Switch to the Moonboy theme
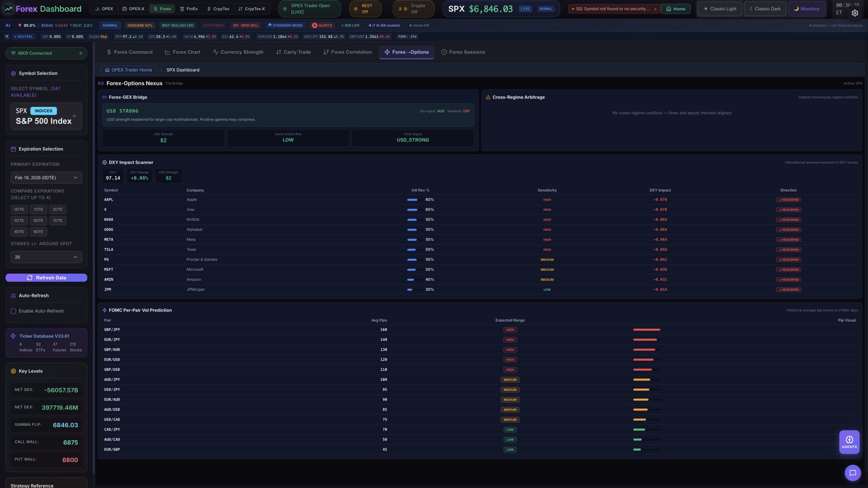This screenshot has height=488, width=868. coord(807,9)
